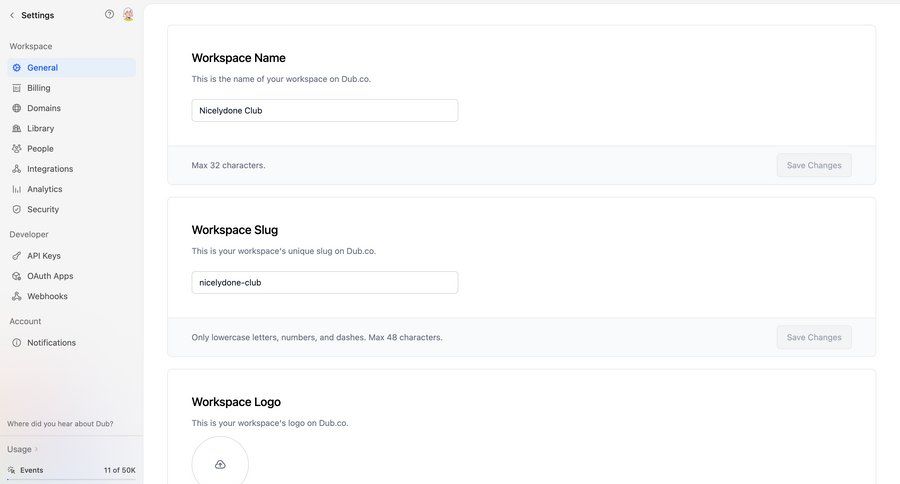The image size is (900, 484).
Task: Click the 'Only lowercase letters' hint text
Action: tap(317, 338)
